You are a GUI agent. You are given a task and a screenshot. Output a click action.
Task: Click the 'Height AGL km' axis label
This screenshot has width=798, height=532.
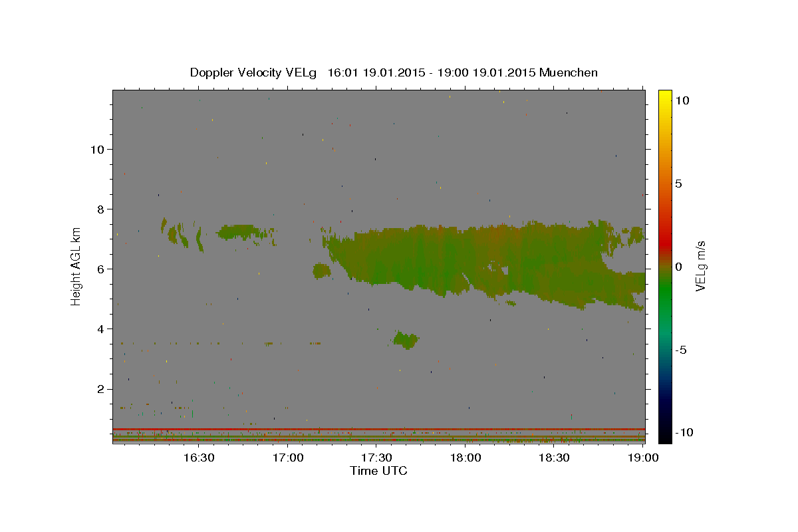tap(76, 267)
